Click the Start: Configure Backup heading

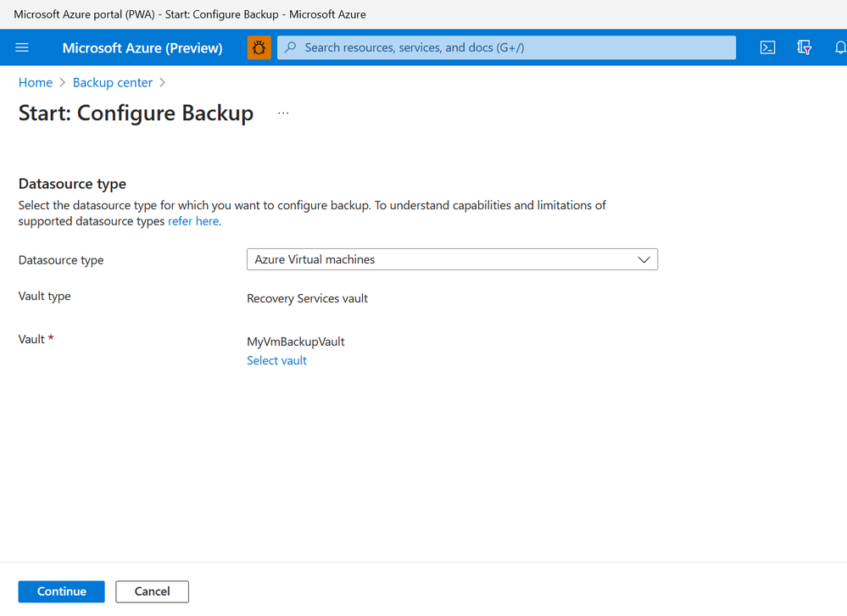click(x=137, y=114)
